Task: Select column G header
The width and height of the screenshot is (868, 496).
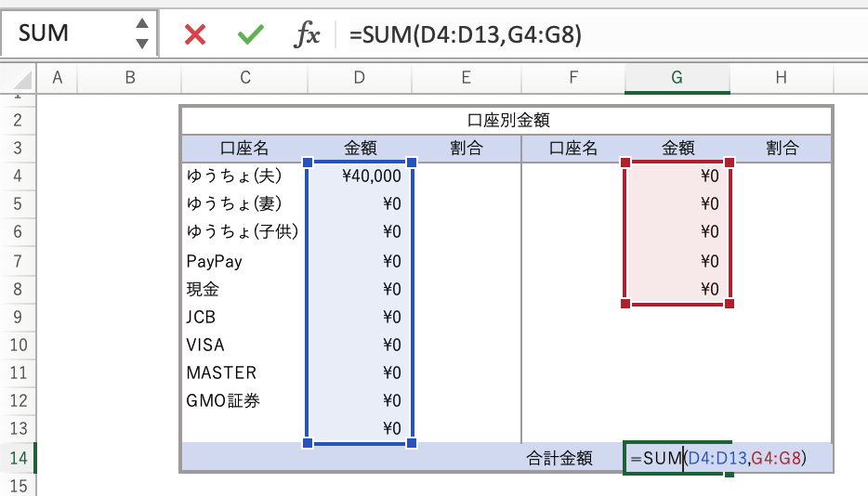Action: coord(677,79)
